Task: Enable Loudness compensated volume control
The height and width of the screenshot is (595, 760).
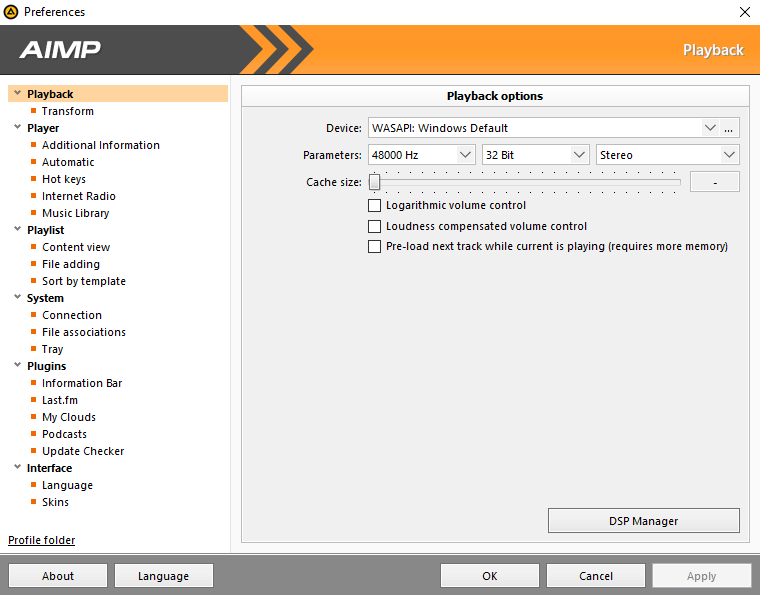Action: (x=374, y=226)
